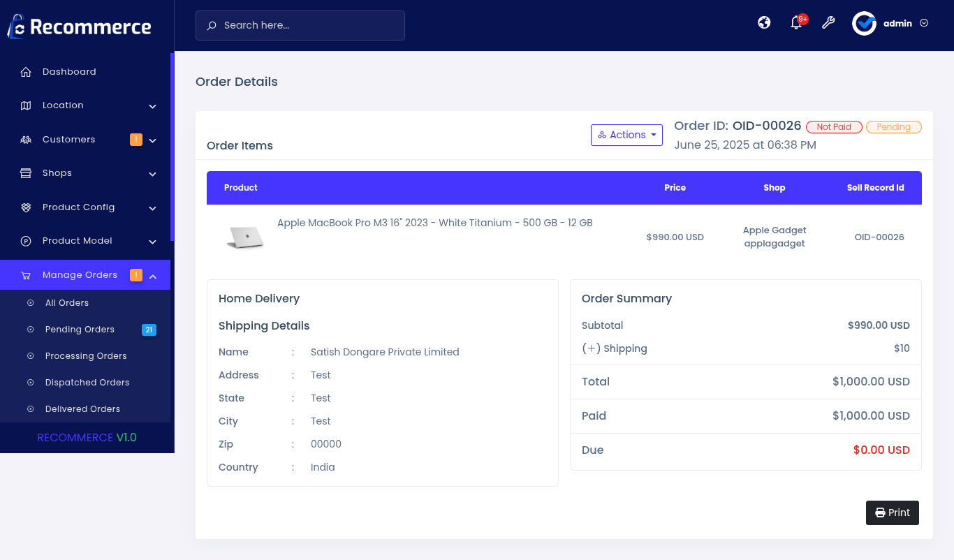
Task: Click the Manage Orders orange alert badge
Action: click(136, 275)
